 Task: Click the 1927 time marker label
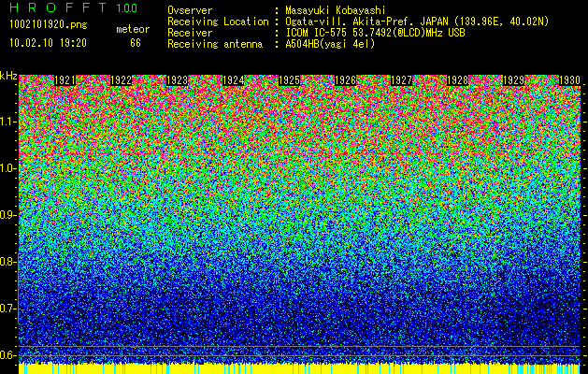[x=401, y=80]
